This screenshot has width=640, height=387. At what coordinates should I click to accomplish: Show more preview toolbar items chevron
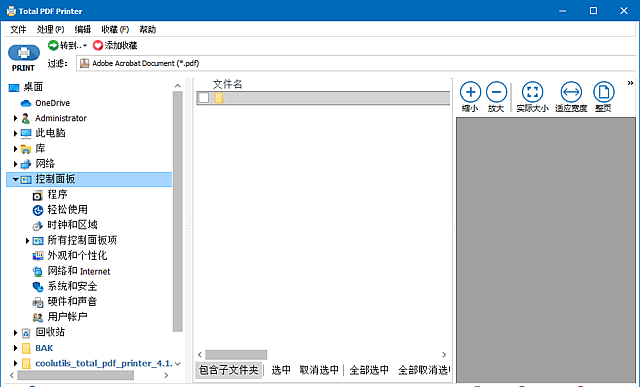tap(630, 83)
